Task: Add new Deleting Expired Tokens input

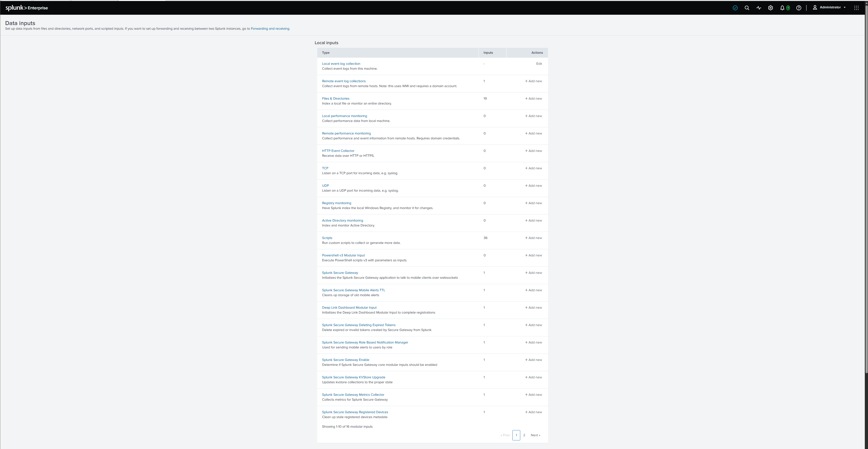Action: 534,325
